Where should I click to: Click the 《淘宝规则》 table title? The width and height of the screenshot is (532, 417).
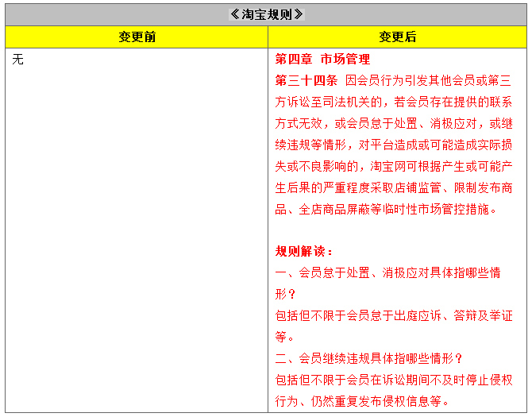tap(266, 14)
